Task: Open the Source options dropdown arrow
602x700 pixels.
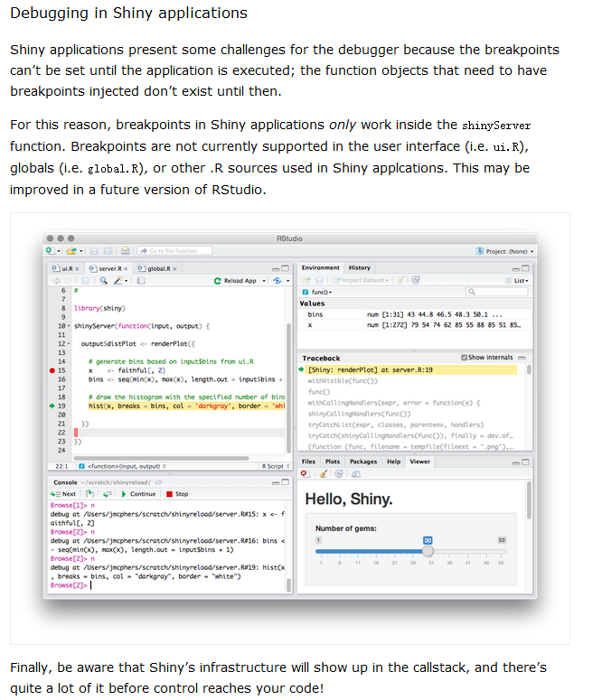Action: point(287,281)
